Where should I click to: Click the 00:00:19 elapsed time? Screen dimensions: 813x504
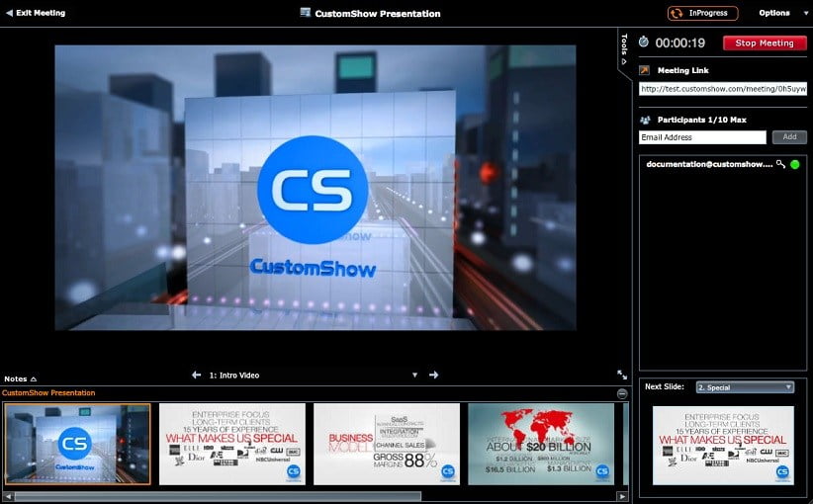tap(679, 43)
